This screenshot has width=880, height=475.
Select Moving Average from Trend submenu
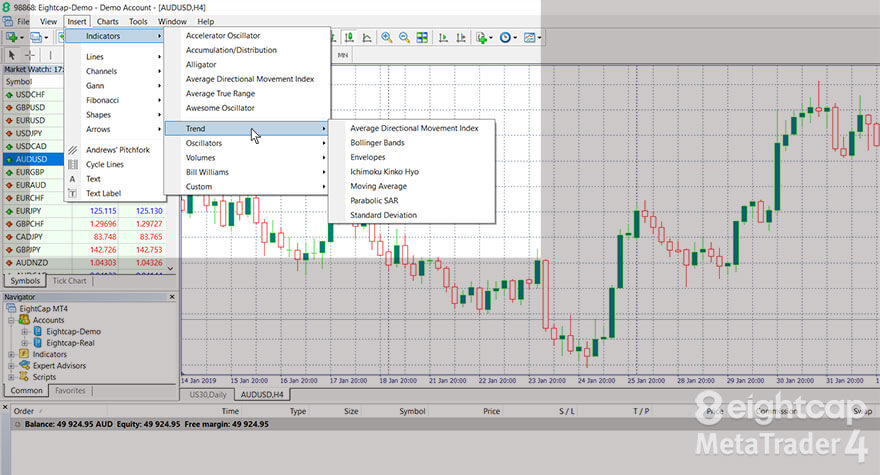click(x=412, y=186)
